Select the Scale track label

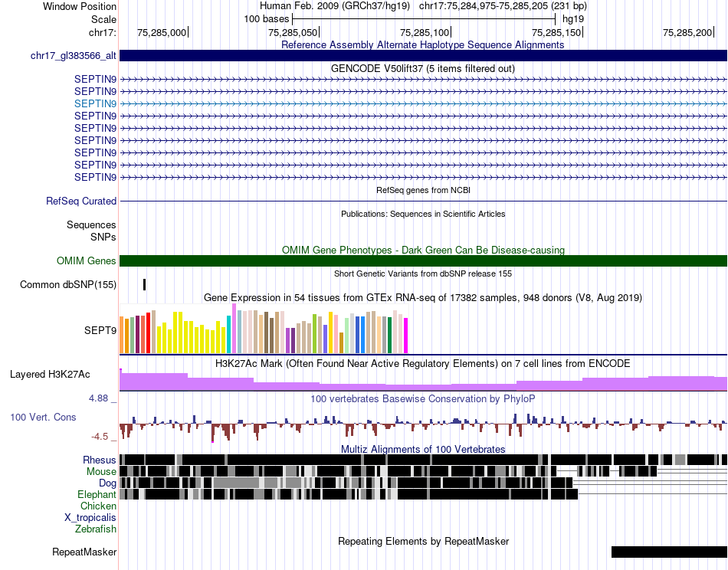(103, 19)
